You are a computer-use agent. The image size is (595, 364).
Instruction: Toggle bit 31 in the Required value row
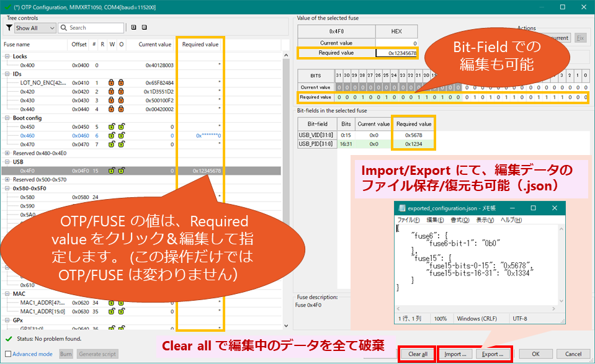click(x=338, y=97)
